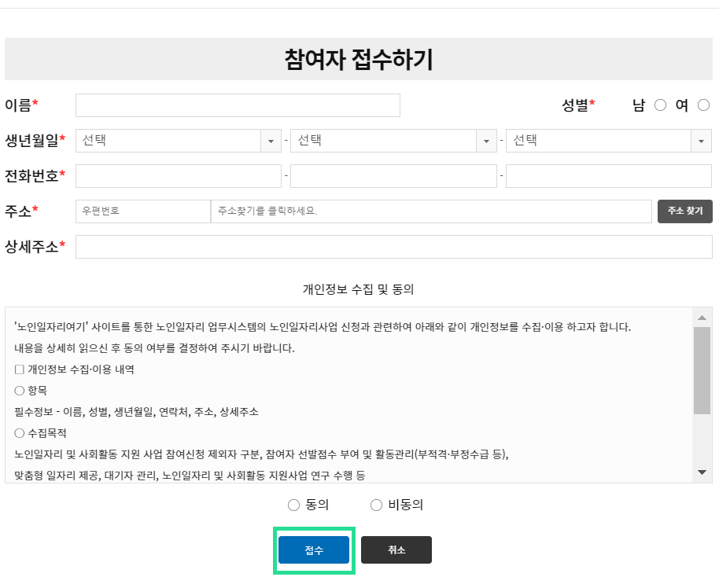The image size is (719, 588).
Task: Click the scroll down arrow in consent box
Action: pyautogui.click(x=702, y=472)
